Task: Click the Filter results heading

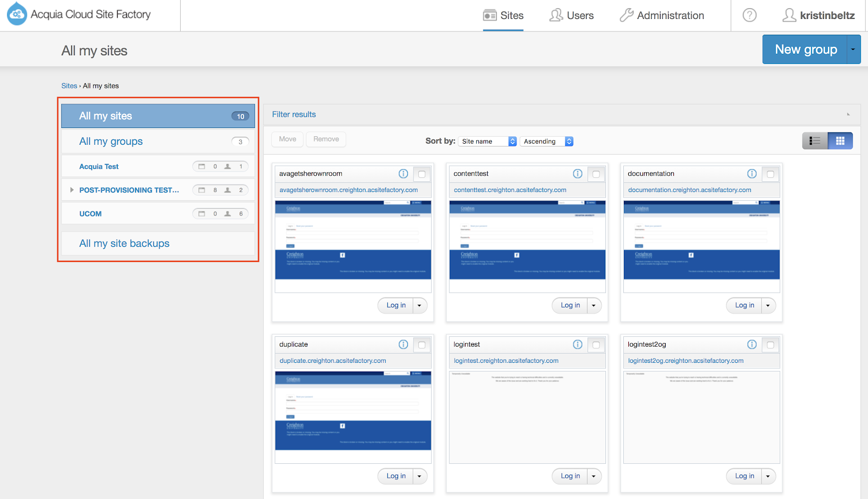Action: tap(294, 114)
